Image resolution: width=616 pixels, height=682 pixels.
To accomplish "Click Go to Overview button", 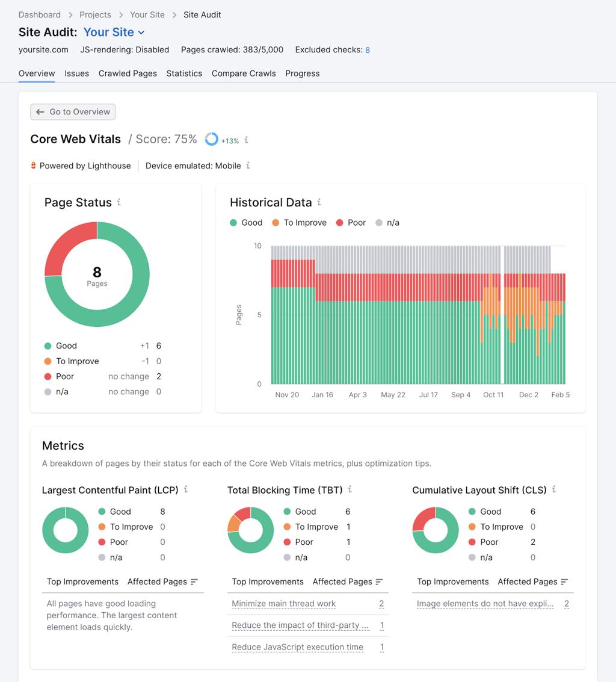I will coord(73,112).
